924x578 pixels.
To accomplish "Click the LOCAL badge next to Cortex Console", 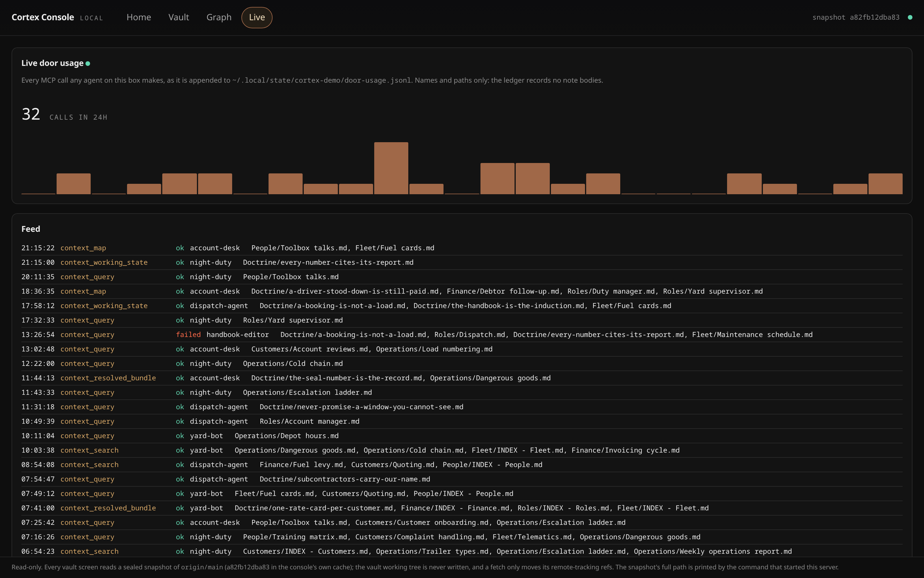I will click(x=91, y=18).
